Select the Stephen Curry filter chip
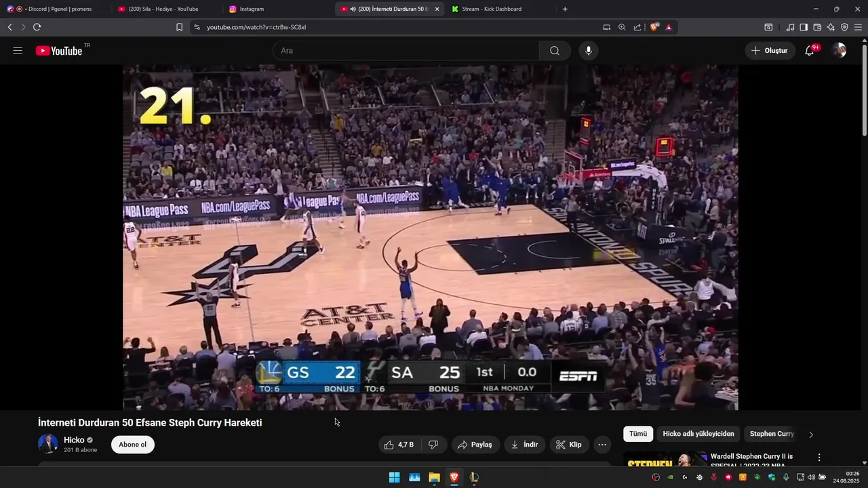This screenshot has height=488, width=868. pyautogui.click(x=772, y=434)
